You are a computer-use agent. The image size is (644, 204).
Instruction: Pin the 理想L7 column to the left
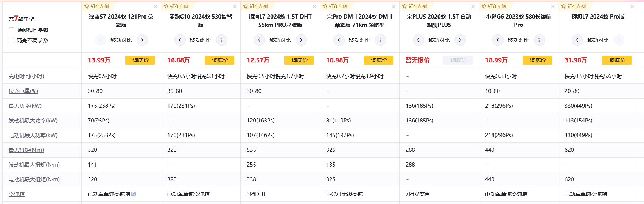coord(573,6)
